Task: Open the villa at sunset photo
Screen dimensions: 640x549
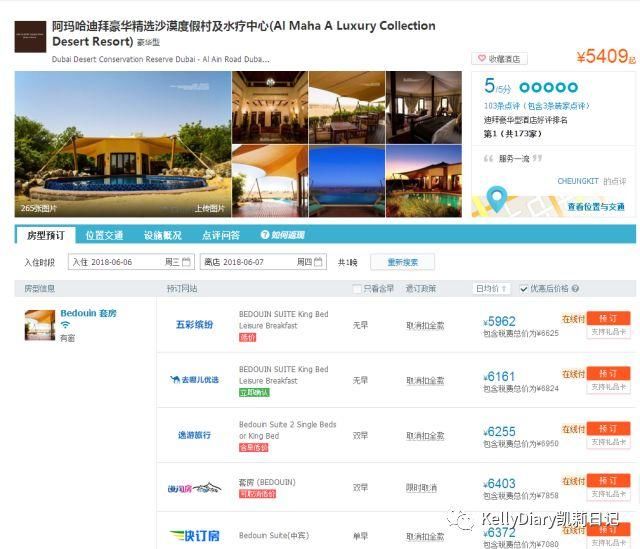Action: pyautogui.click(x=424, y=181)
